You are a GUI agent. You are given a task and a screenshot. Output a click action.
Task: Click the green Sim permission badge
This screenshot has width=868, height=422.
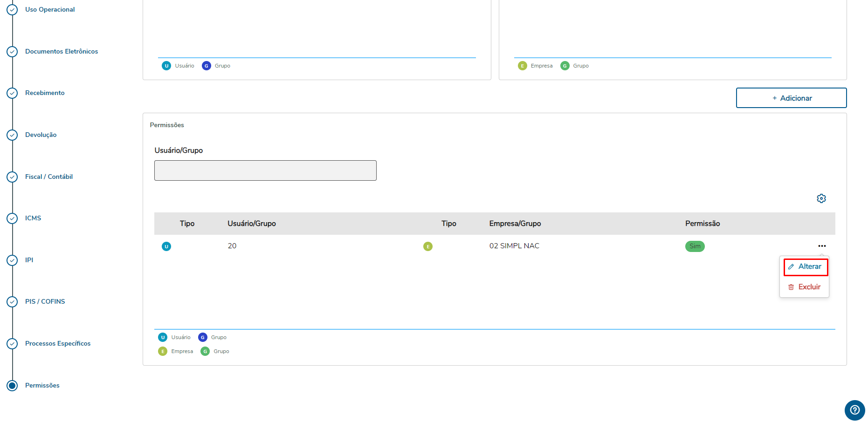click(x=695, y=246)
